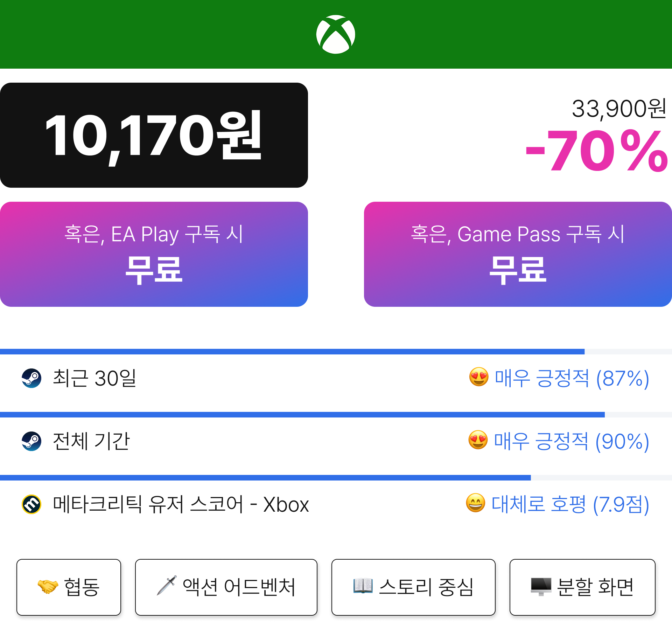Click the heart-eyes emoji next to 87% rating
Image resolution: width=672 pixels, height=622 pixels.
[x=479, y=377]
